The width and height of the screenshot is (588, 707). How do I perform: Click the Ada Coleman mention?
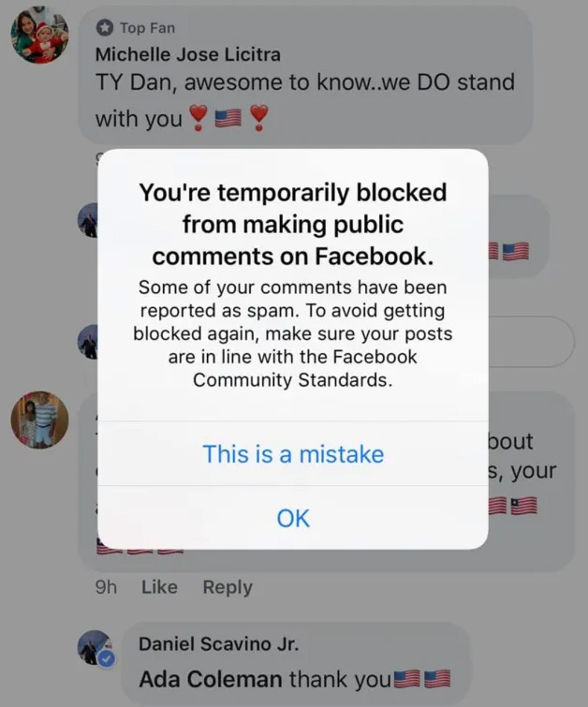(211, 679)
